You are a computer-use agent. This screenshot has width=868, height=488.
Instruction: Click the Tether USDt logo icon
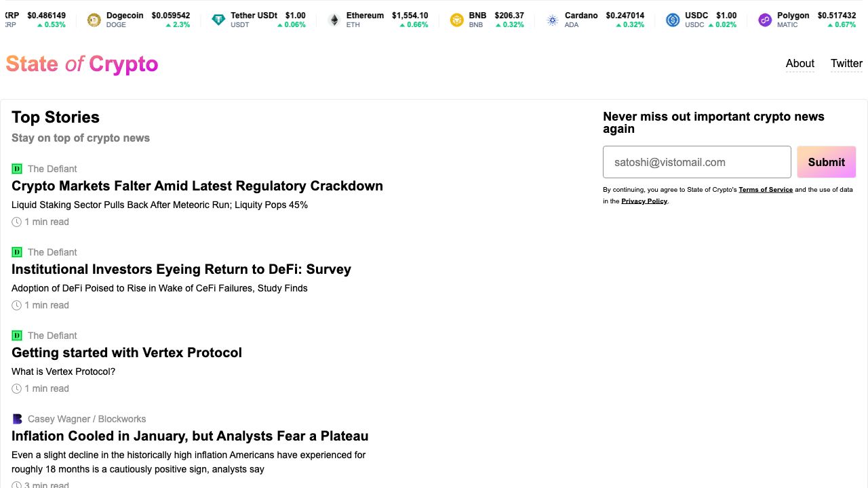218,20
